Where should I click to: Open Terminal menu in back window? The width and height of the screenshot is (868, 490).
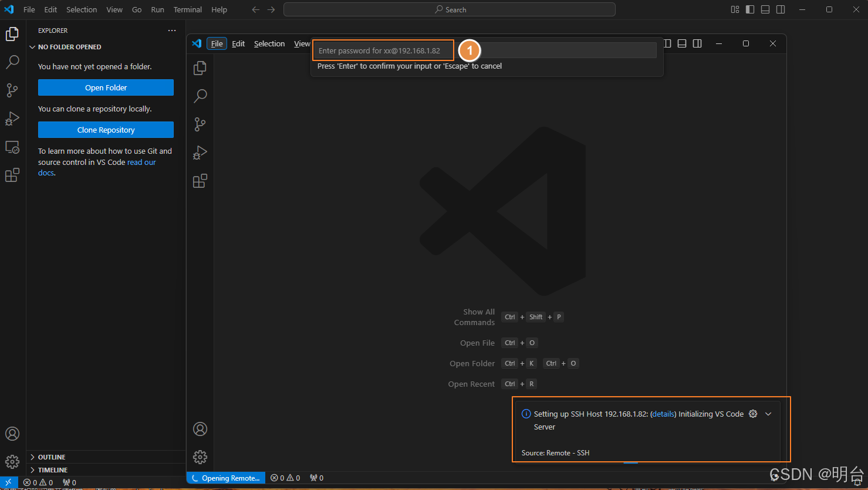pyautogui.click(x=188, y=9)
